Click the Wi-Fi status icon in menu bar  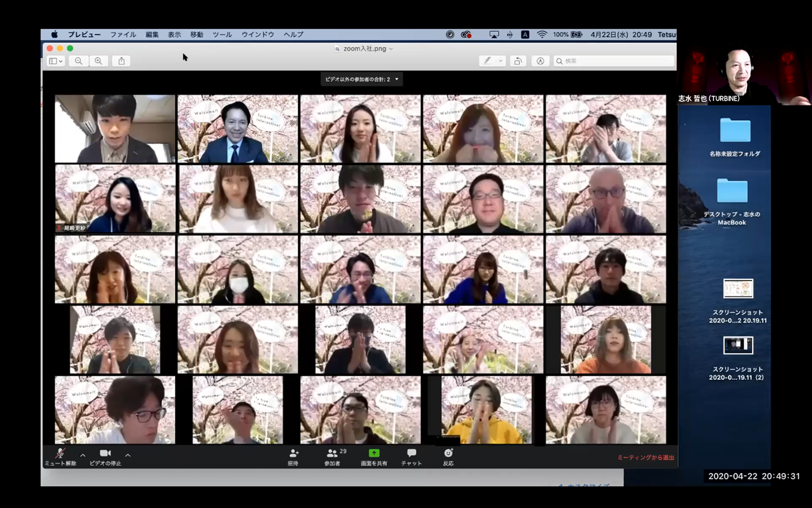pos(542,34)
